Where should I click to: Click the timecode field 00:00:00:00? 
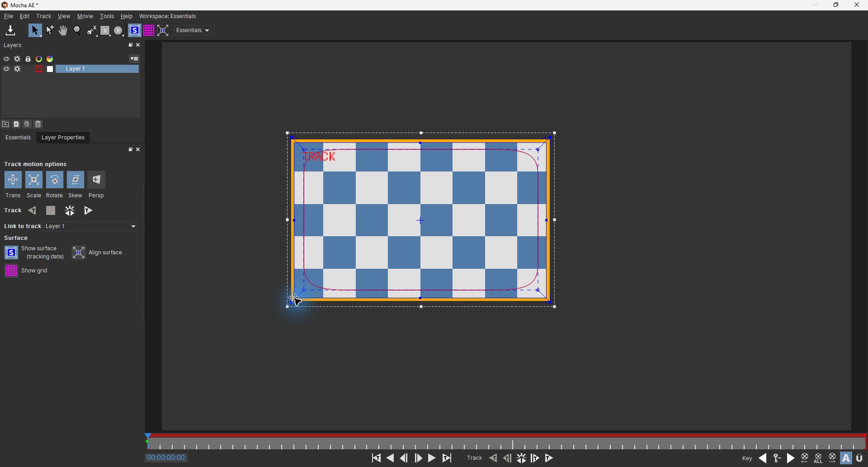pos(166,458)
